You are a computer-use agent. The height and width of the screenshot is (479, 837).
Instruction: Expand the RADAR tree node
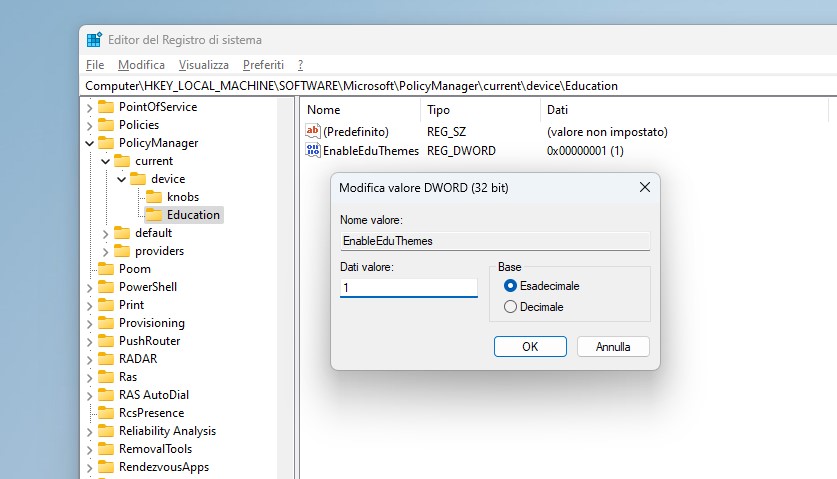90,360
